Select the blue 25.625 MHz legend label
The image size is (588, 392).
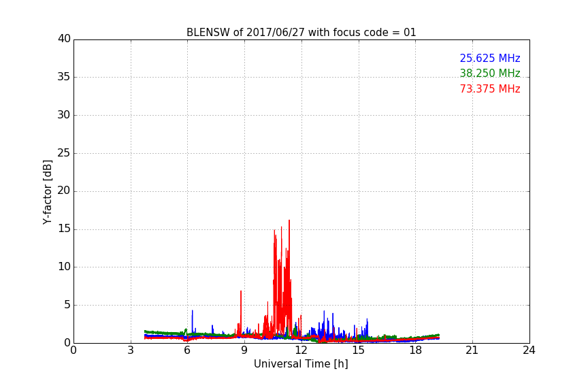click(490, 58)
